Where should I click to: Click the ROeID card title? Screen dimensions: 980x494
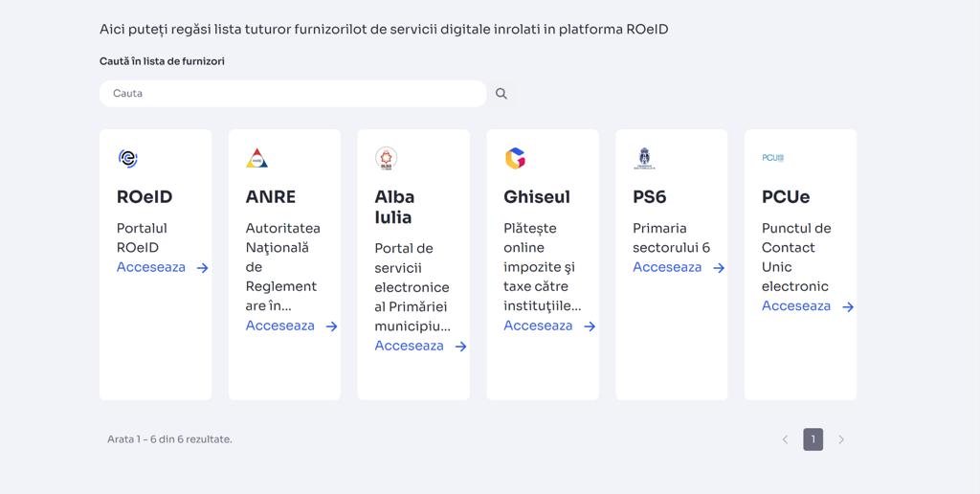145,197
